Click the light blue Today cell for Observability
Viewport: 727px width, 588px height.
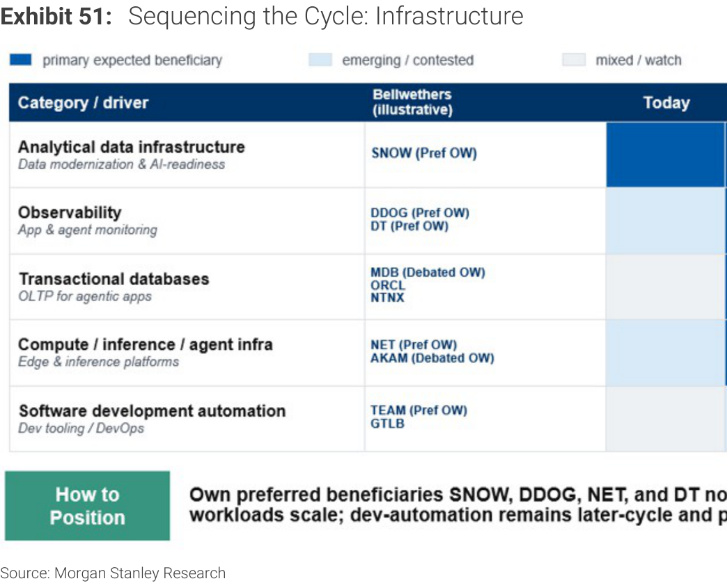[665, 221]
